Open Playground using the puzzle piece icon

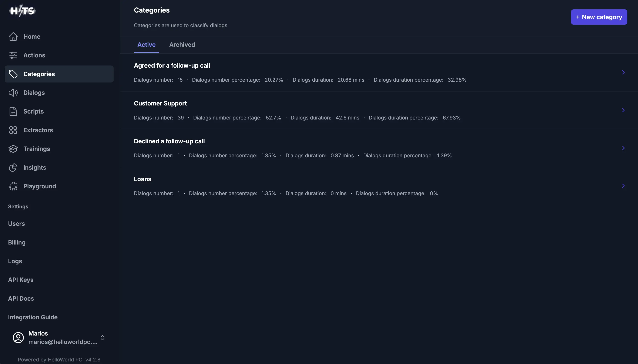tap(13, 186)
